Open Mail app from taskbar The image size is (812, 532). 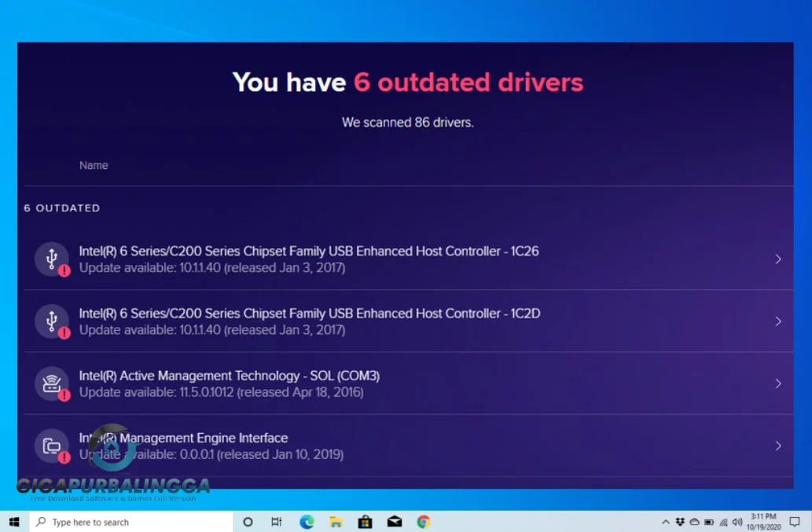click(x=395, y=522)
